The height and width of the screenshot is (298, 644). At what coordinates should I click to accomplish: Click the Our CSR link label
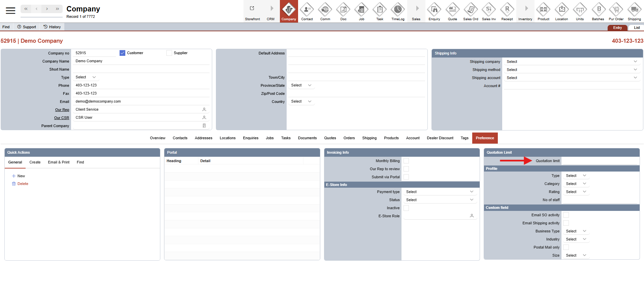click(x=62, y=118)
